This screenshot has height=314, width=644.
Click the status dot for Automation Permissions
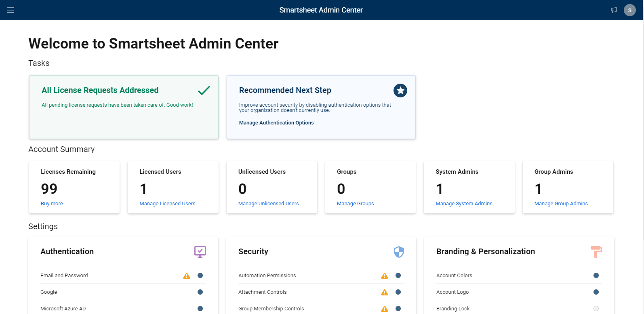(x=398, y=276)
